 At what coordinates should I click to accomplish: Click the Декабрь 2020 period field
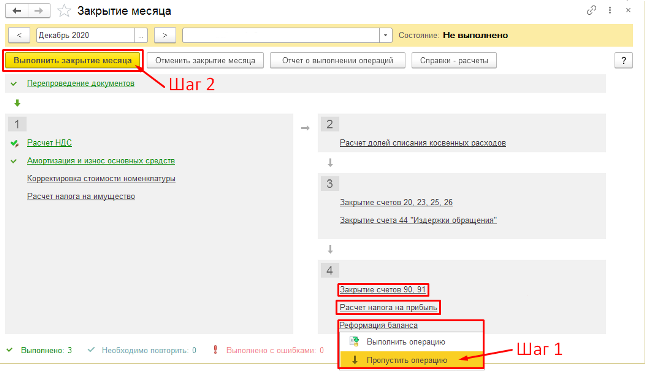coord(86,35)
